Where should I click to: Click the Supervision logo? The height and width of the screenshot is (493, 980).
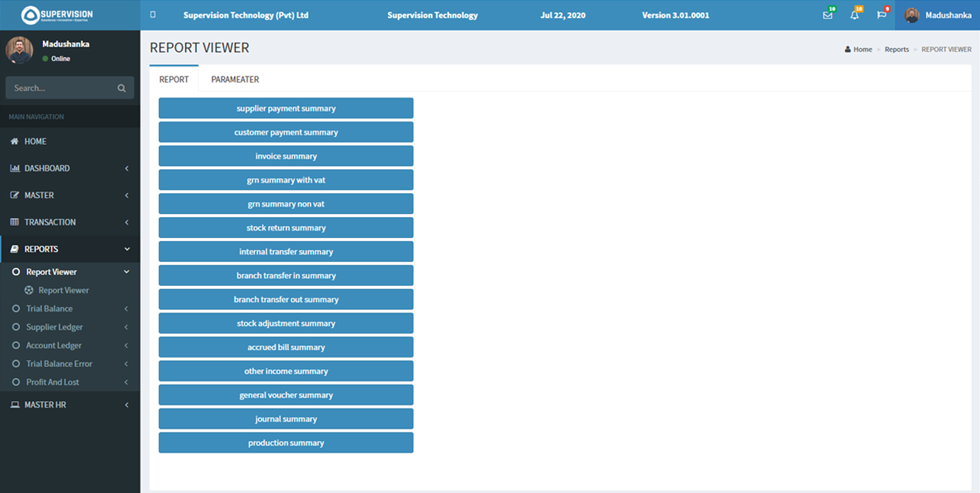[x=57, y=15]
